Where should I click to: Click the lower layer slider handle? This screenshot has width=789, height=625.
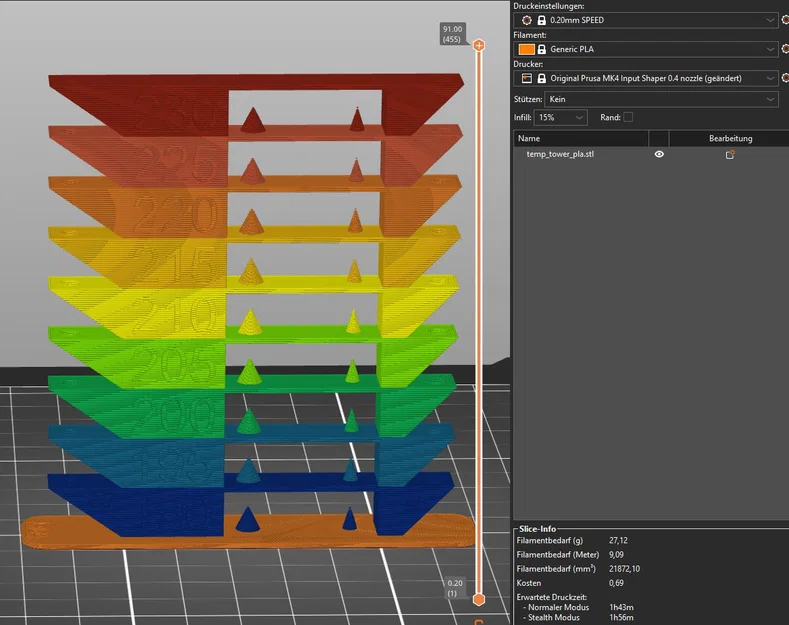click(x=479, y=599)
